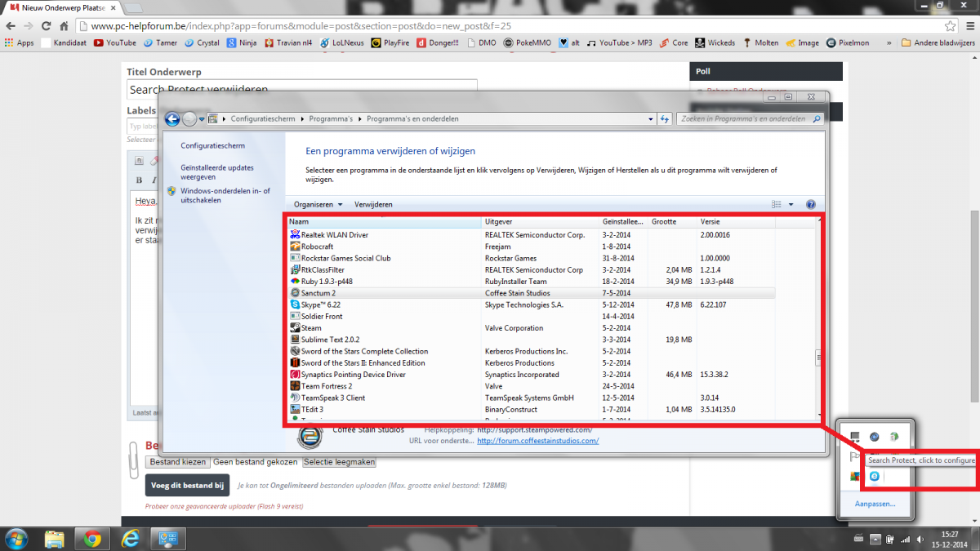Select the Sanctum 2 entry
Screen dimensions: 980x551
pyautogui.click(x=531, y=293)
